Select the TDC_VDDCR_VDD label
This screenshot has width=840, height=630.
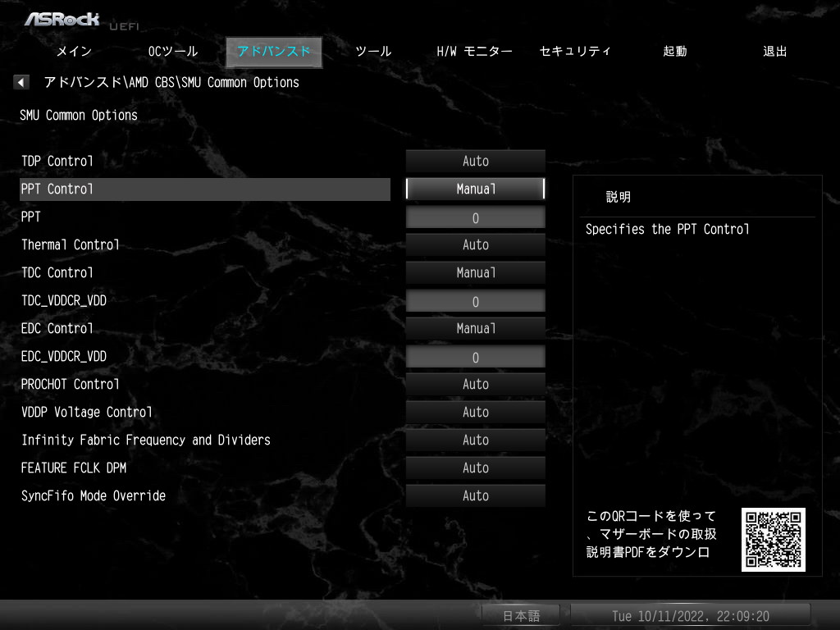[64, 300]
